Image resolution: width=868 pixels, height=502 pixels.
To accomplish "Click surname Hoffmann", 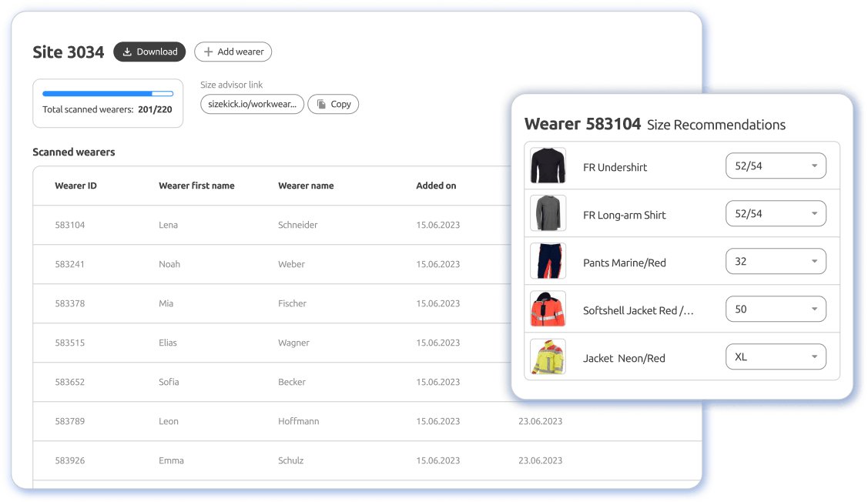I will 298,421.
